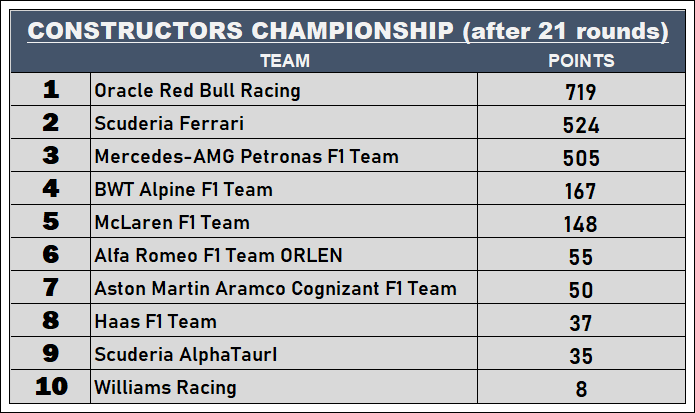695x413 pixels.
Task: Click the 505 points value
Action: pos(581,158)
